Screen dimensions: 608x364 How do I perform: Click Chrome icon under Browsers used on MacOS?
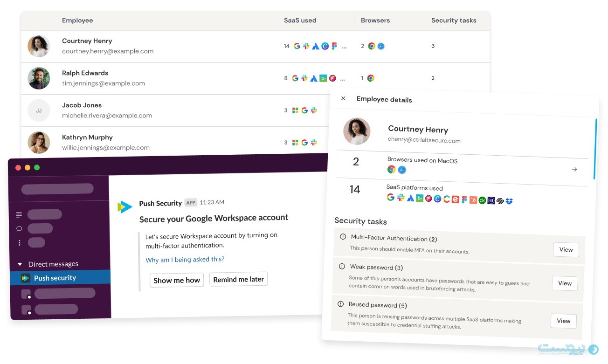coord(392,170)
